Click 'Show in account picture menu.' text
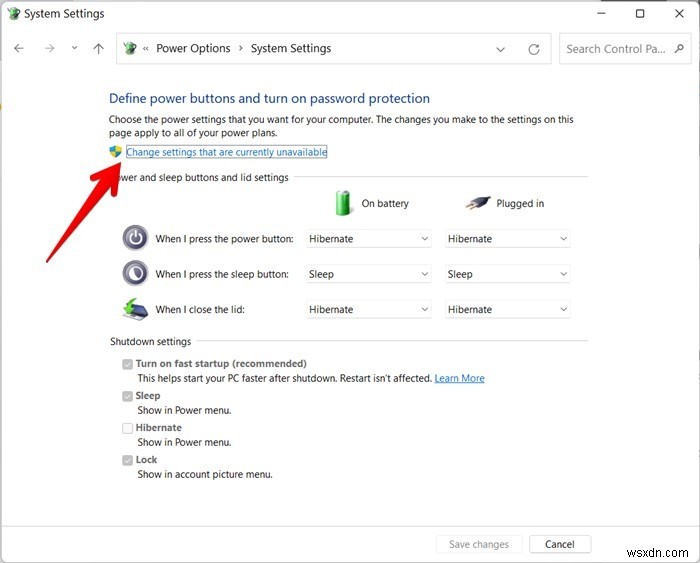The height and width of the screenshot is (563, 700). click(205, 474)
